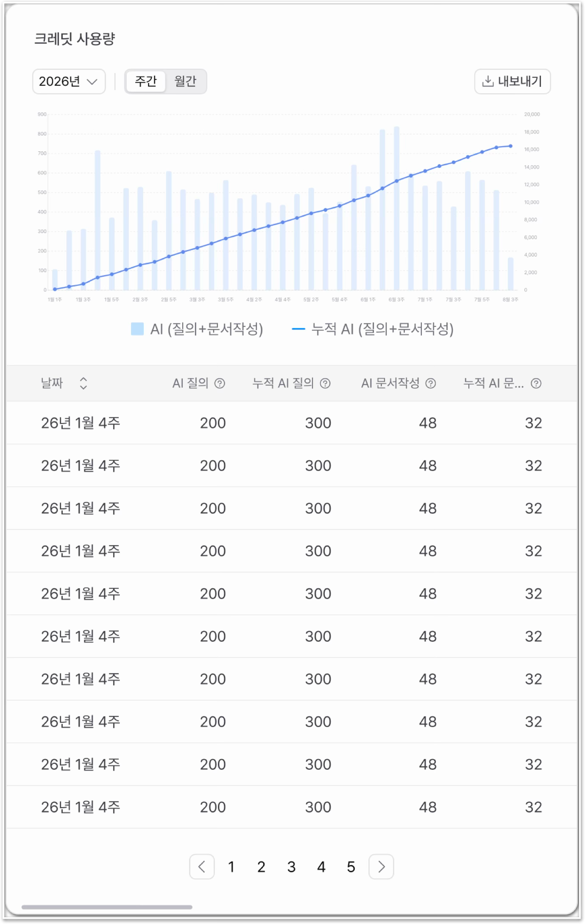This screenshot has height=924, width=585.
Task: Open page 3 of the table
Action: pos(291,867)
